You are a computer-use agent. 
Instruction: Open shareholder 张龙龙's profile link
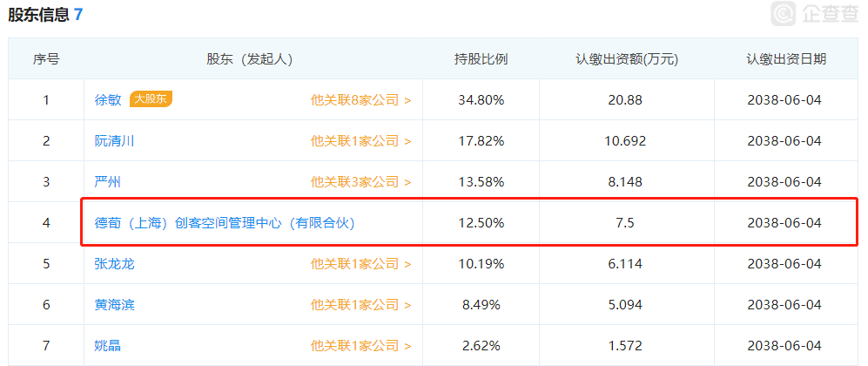click(x=115, y=263)
